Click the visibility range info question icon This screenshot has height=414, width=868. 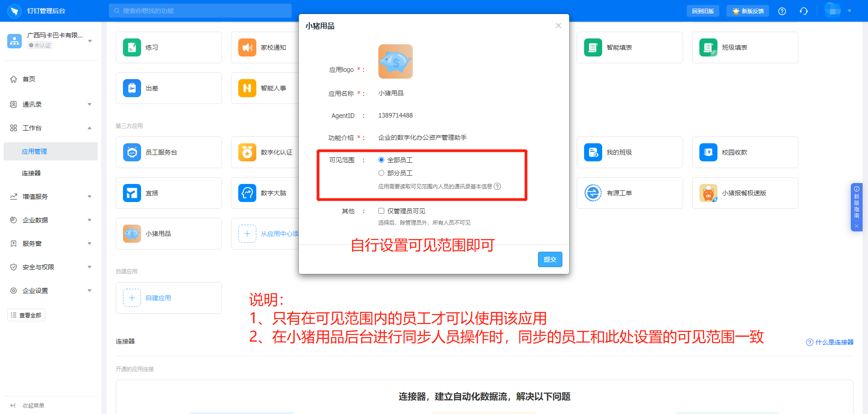coord(497,186)
